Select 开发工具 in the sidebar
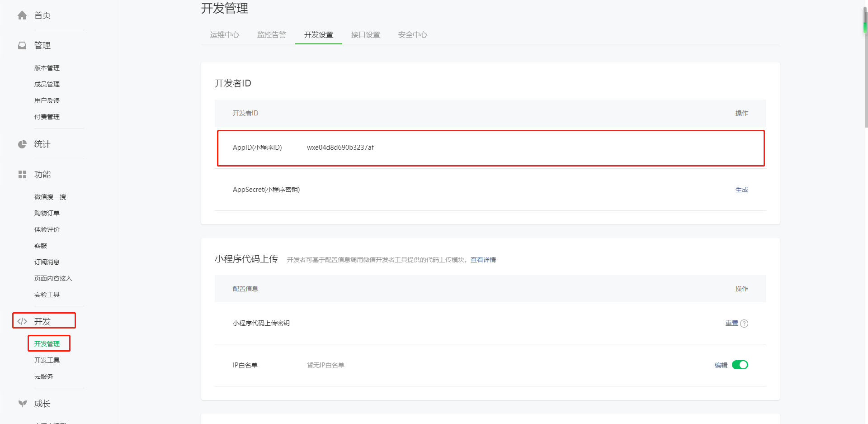Image resolution: width=868 pixels, height=424 pixels. click(47, 360)
